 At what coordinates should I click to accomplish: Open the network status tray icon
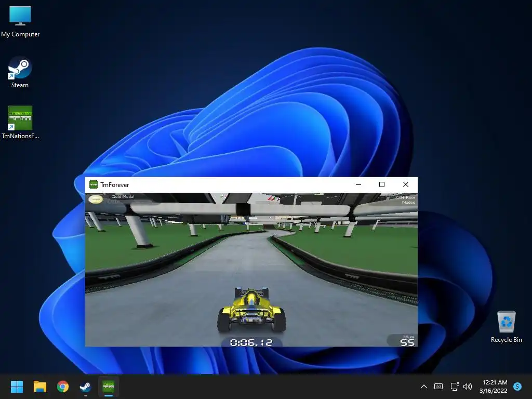(x=455, y=387)
